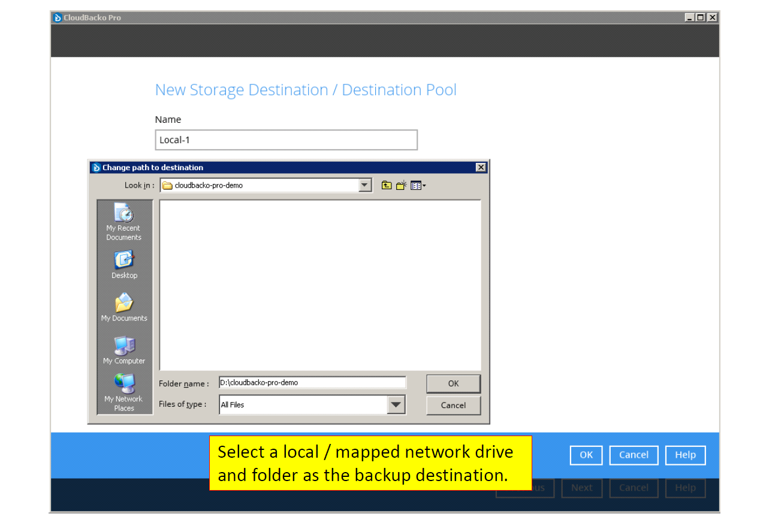
Task: Select the Desktop sidebar icon
Action: point(124,262)
